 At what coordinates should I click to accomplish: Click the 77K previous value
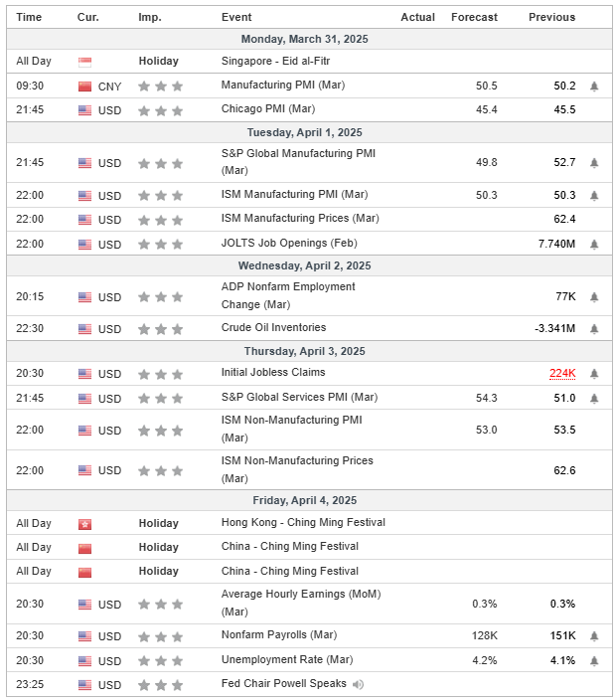(565, 296)
